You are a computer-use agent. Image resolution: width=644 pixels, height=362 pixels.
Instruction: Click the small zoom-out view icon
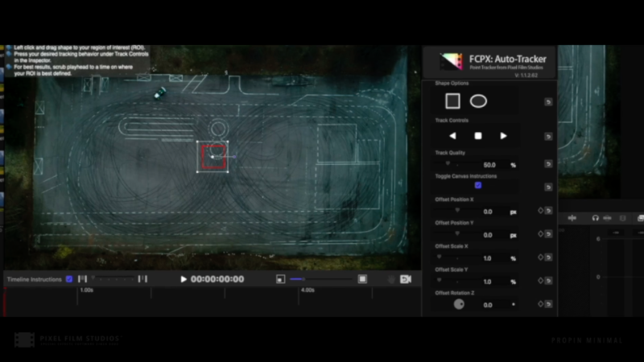pos(280,279)
